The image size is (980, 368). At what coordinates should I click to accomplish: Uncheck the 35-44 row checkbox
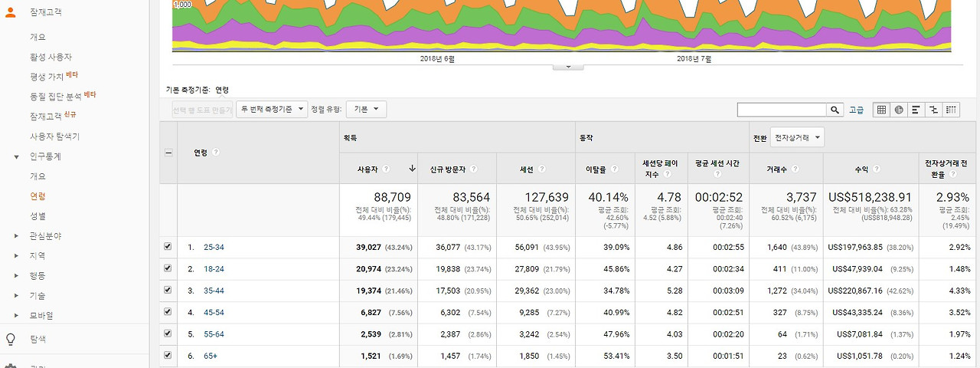(x=168, y=291)
